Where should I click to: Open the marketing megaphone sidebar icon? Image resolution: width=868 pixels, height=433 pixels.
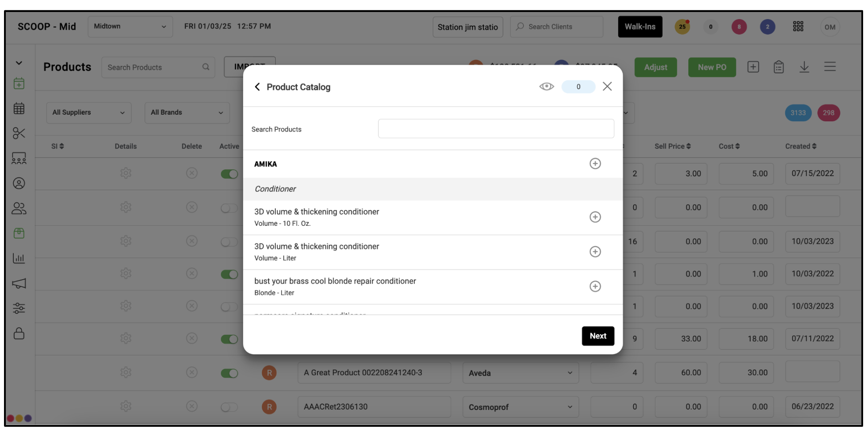[19, 284]
